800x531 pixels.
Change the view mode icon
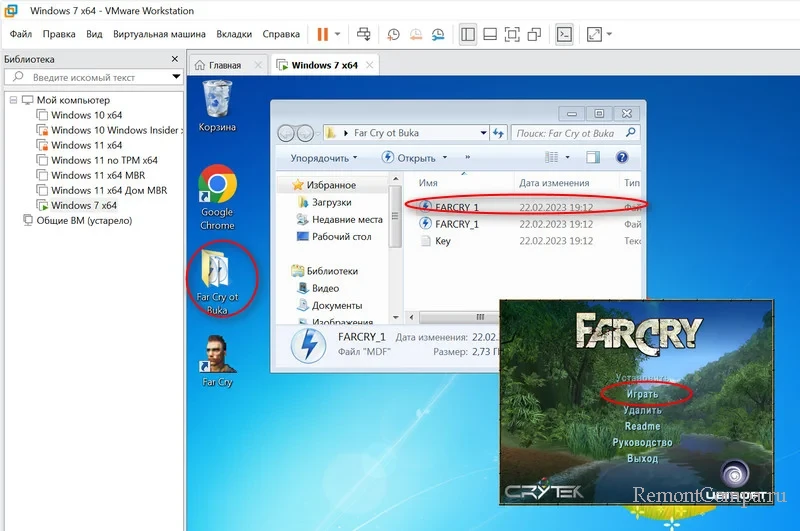552,157
